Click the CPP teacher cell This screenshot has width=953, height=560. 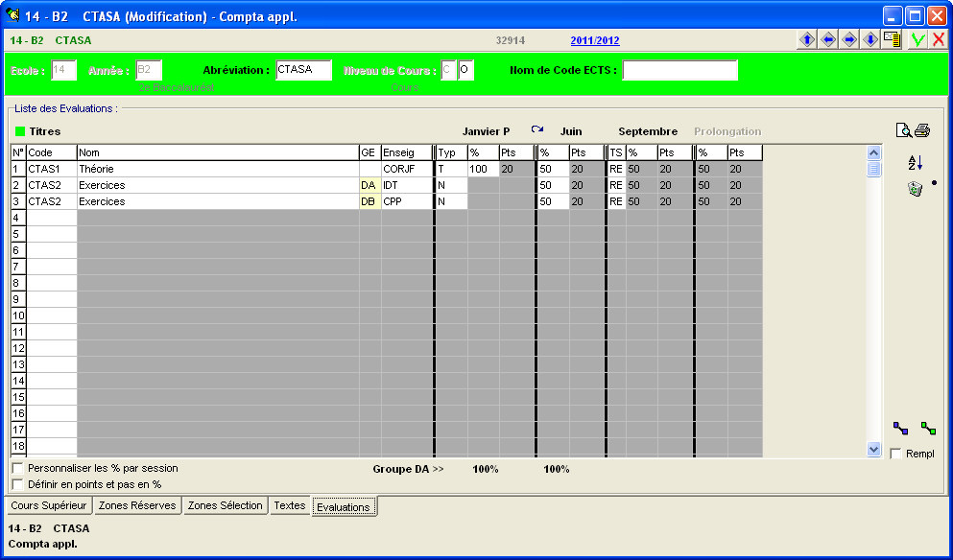coord(407,201)
